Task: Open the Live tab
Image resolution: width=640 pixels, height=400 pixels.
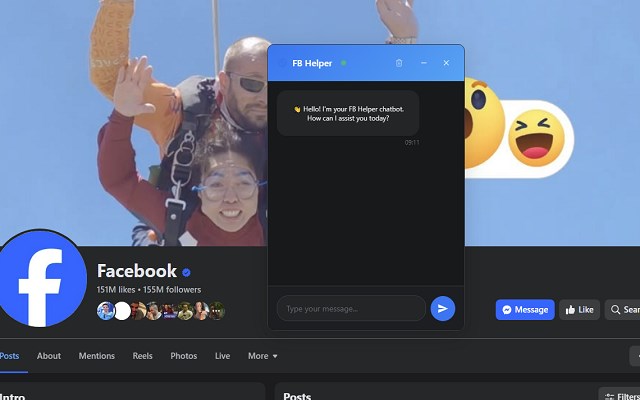Action: 222,356
